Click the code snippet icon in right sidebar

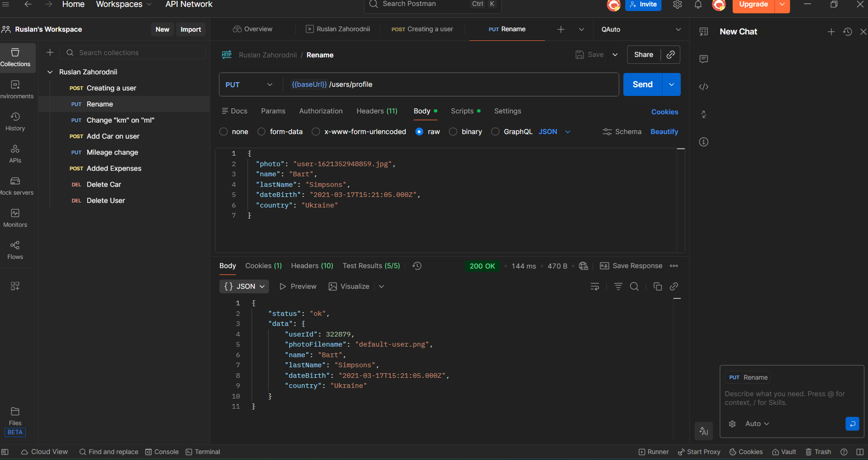coord(704,87)
